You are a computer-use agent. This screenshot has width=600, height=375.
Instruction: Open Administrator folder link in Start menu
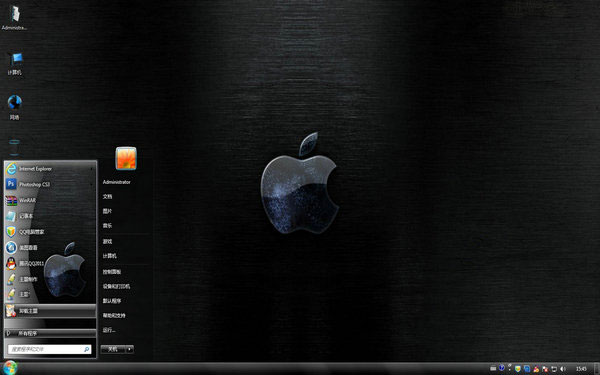116,182
